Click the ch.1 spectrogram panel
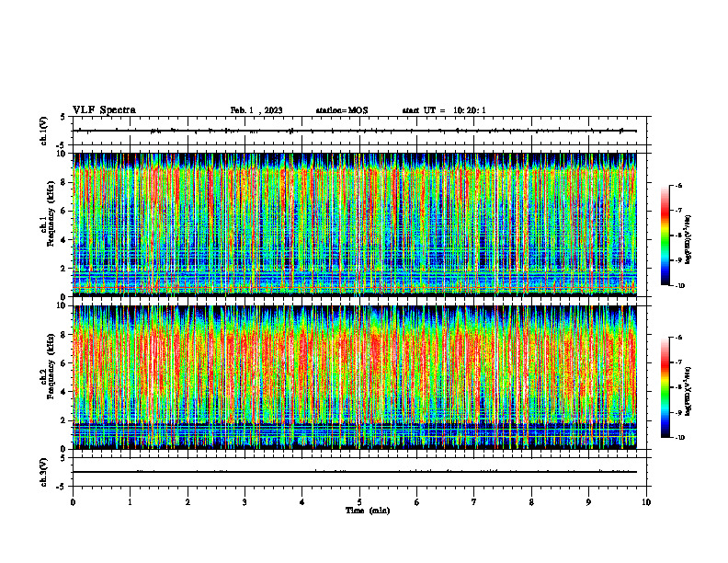 coord(355,224)
